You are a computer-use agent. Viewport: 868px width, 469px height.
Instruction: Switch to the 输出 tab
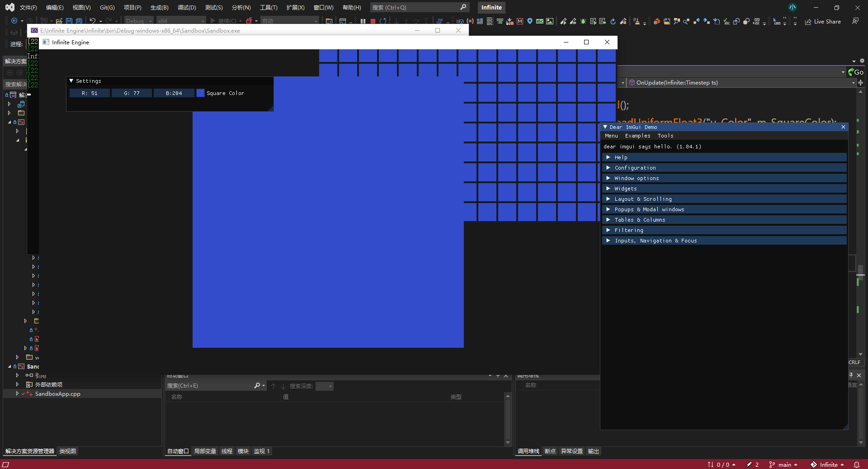pos(593,451)
